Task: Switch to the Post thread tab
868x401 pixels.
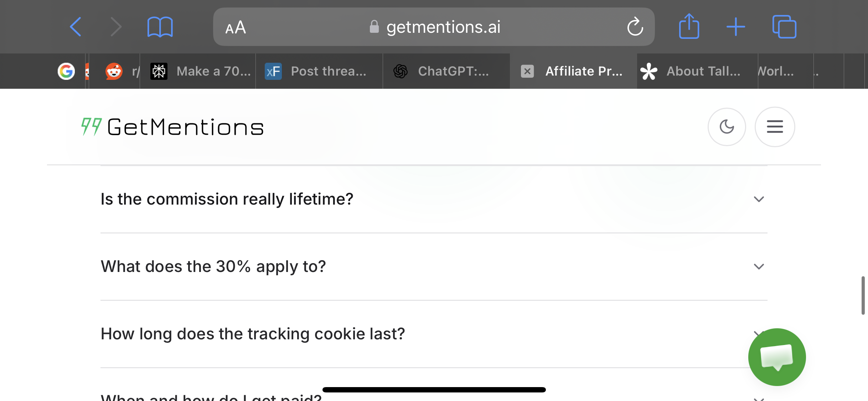Action: tap(319, 71)
